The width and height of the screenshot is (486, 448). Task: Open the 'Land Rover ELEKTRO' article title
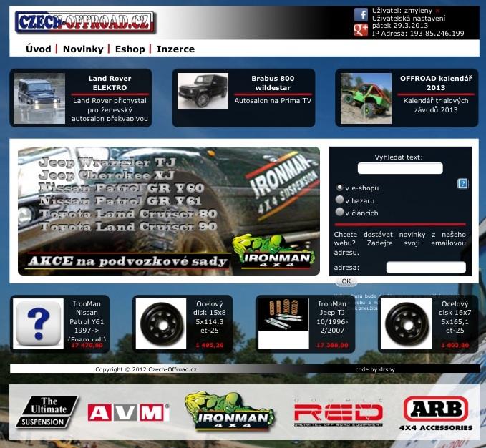110,83
